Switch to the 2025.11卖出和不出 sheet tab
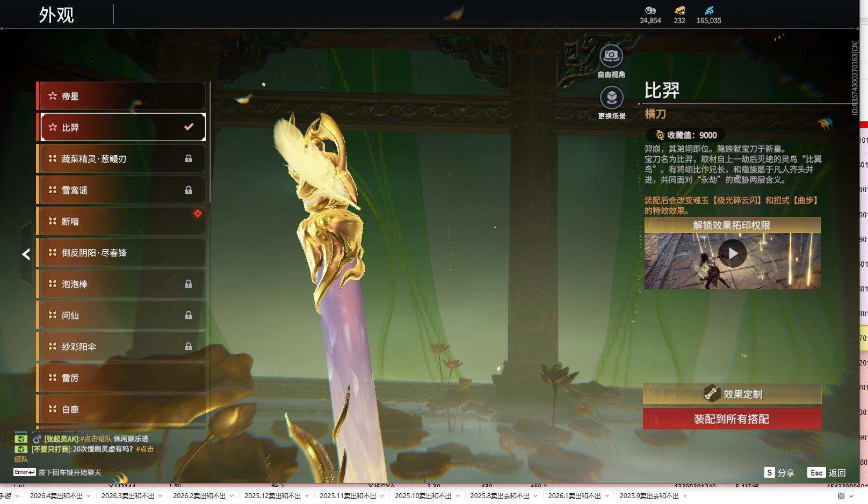 pos(348,496)
